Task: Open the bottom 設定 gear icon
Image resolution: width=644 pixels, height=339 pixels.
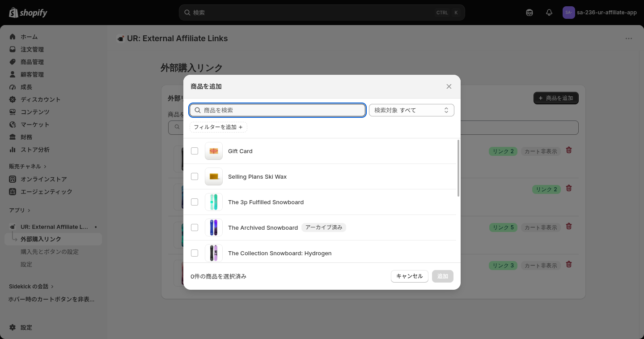Action: tap(13, 327)
